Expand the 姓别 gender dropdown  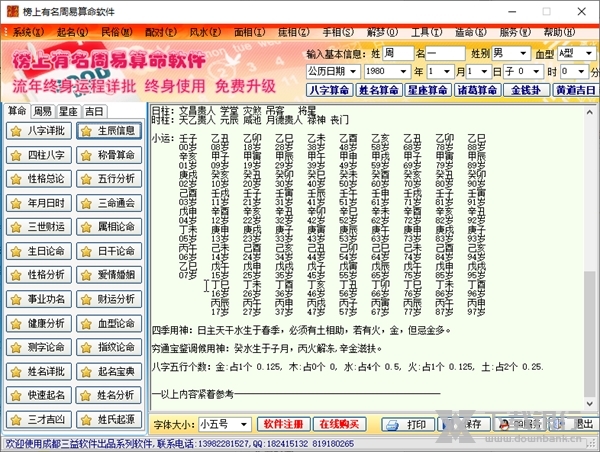(523, 53)
